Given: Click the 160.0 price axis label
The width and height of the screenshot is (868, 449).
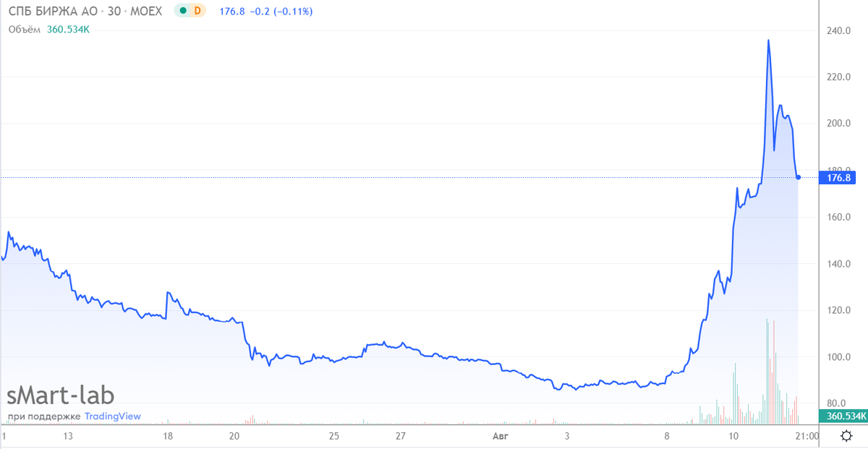Looking at the screenshot, I should (x=837, y=217).
